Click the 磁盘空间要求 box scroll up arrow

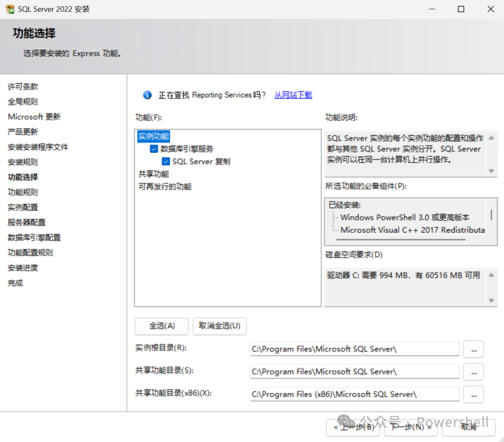coord(491,275)
